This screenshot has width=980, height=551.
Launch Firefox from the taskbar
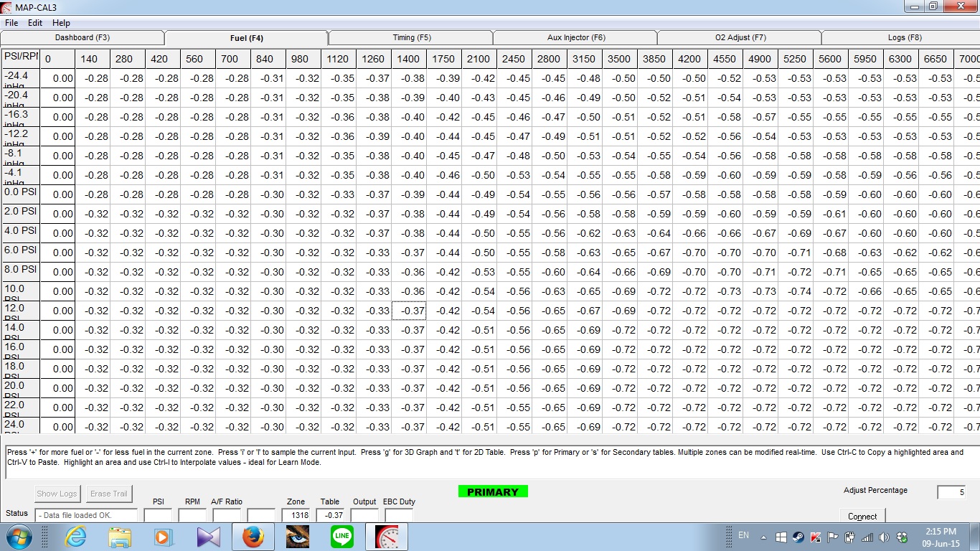[253, 536]
